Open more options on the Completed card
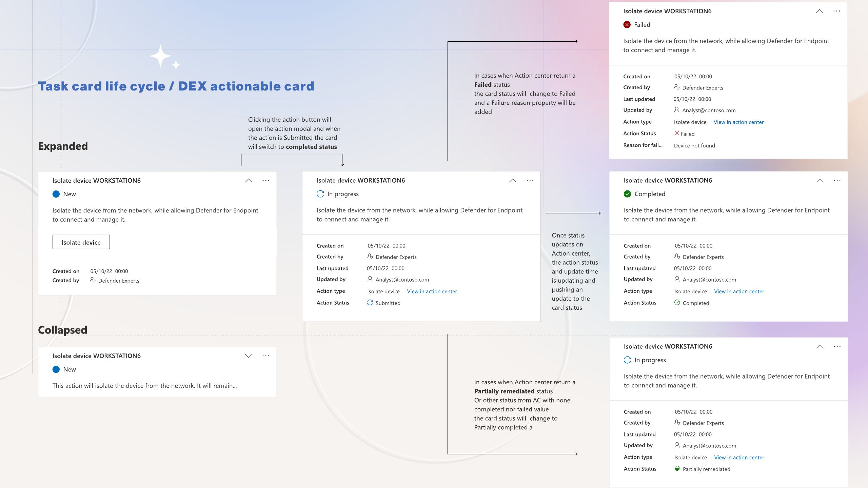The image size is (868, 488). click(x=837, y=180)
